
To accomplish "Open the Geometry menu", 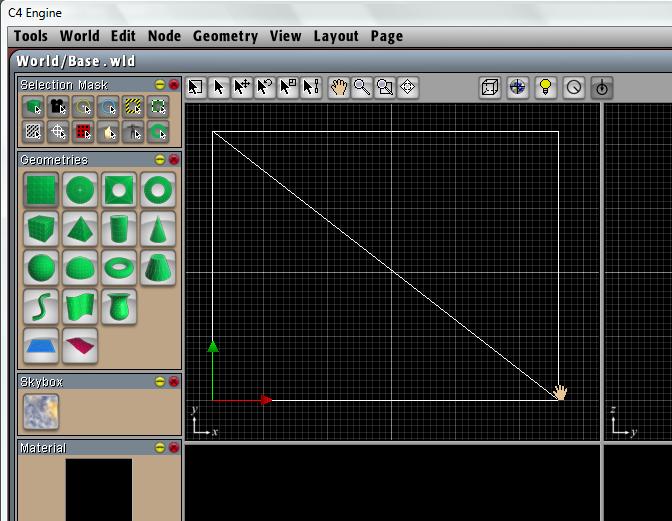I will [225, 36].
